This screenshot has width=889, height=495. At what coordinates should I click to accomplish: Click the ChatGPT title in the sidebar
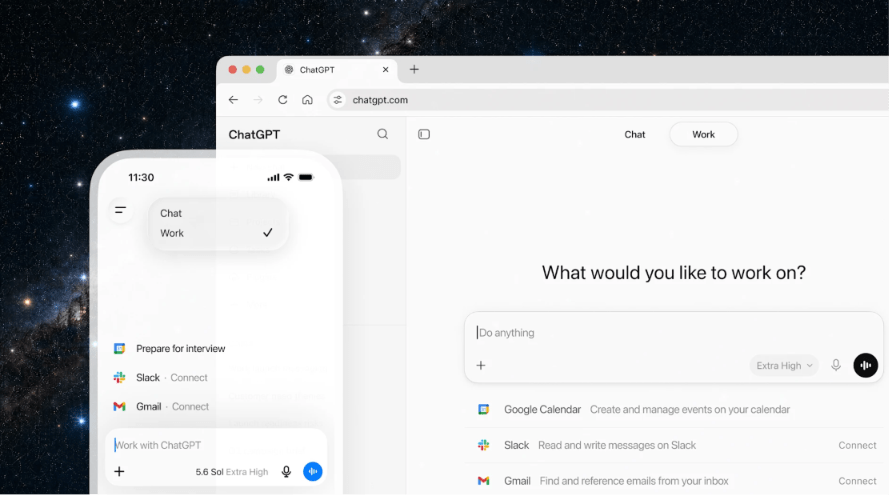point(254,134)
